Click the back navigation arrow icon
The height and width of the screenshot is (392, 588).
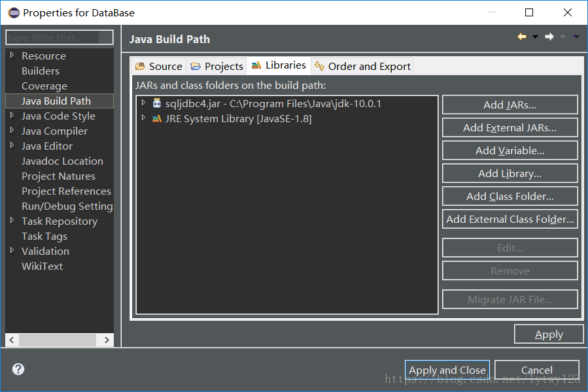click(x=521, y=37)
